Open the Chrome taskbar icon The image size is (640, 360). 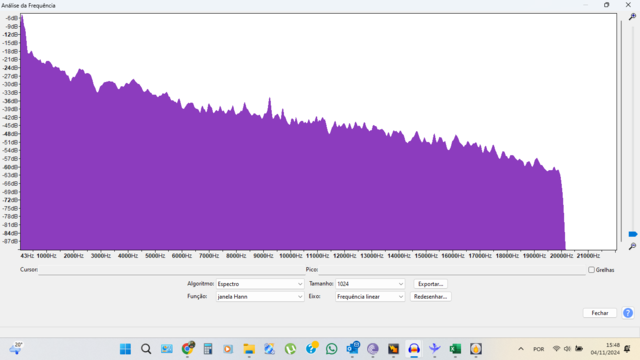pos(188,349)
